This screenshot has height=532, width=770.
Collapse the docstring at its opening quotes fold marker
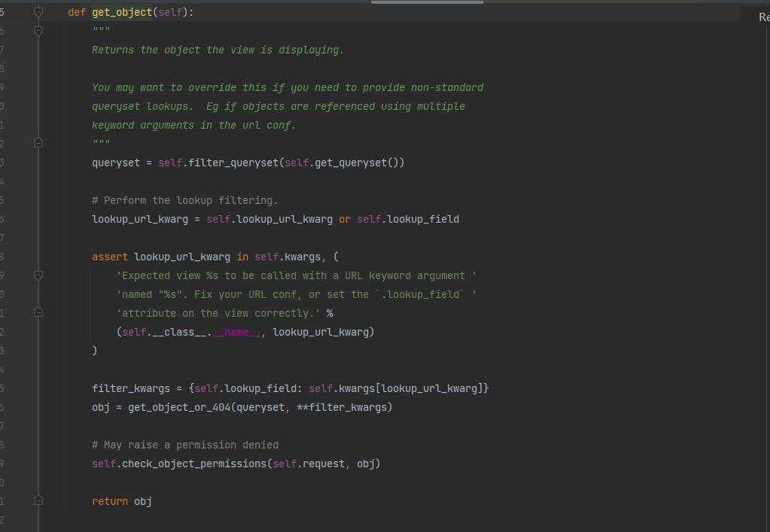click(x=38, y=31)
